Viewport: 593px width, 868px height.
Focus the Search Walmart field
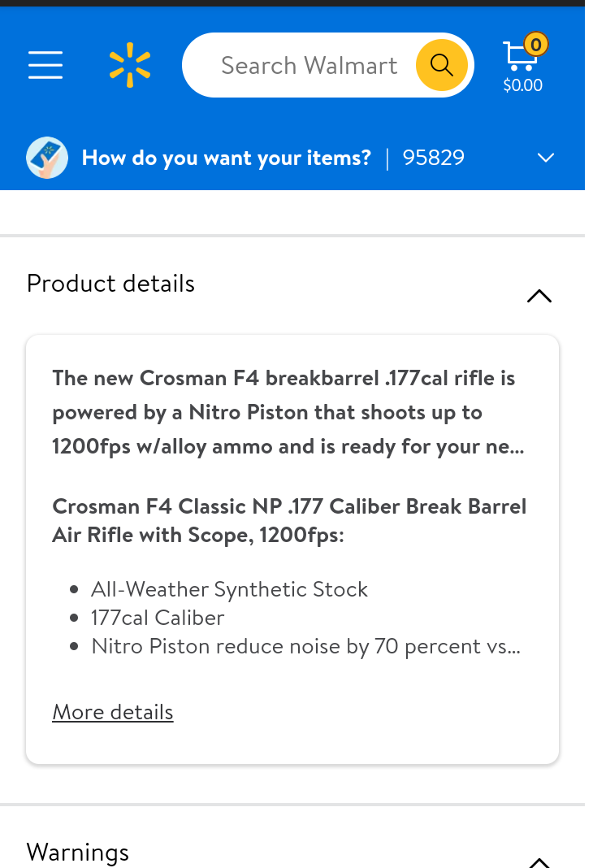(x=309, y=65)
